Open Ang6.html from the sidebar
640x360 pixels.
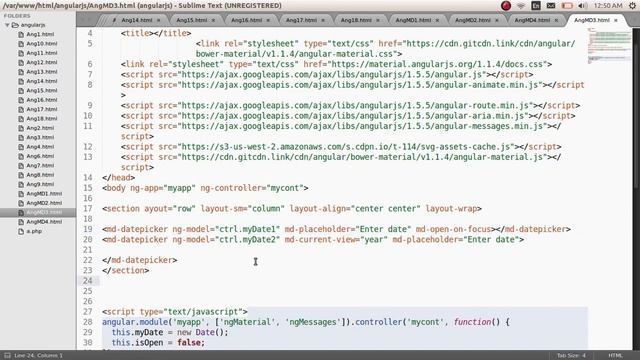tap(40, 156)
